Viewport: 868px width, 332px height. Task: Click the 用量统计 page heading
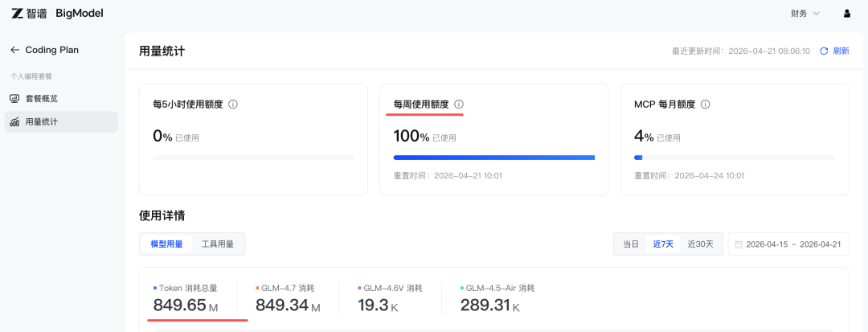coord(162,51)
